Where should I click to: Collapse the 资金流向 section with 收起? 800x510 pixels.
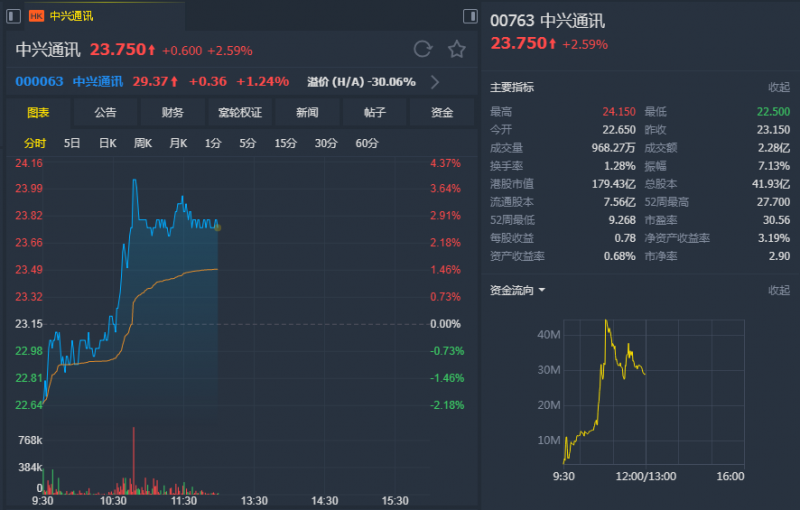coord(779,290)
